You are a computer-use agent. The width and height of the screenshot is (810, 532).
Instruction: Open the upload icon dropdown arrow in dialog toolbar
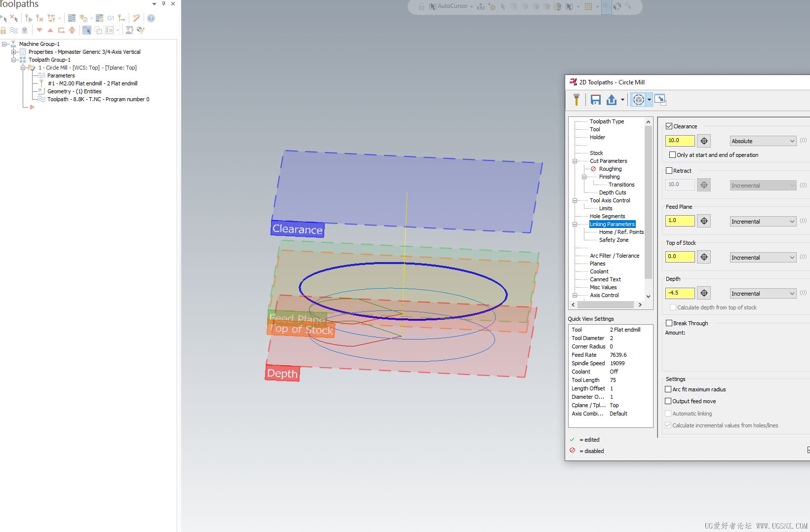(x=622, y=100)
